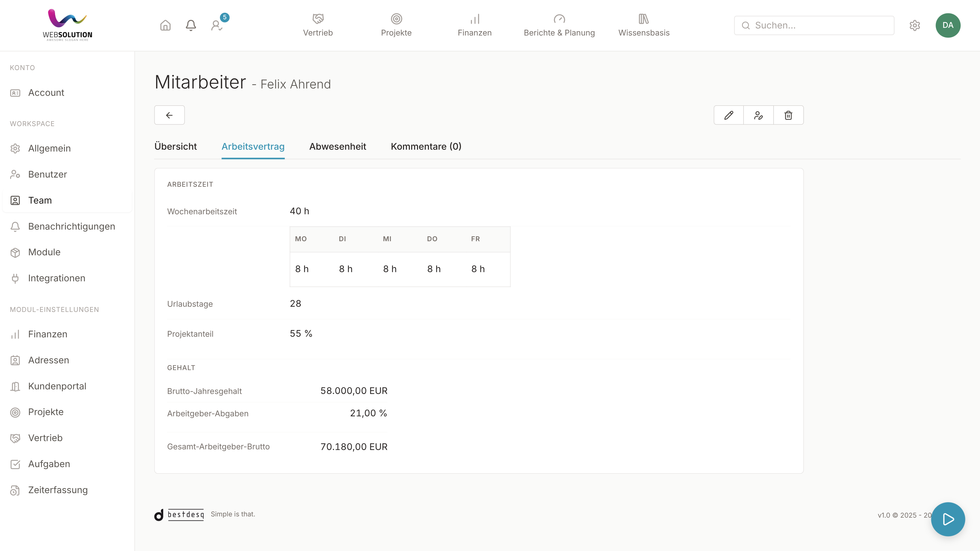Open Benachrichtigungen in the sidebar
Image resolution: width=980 pixels, height=551 pixels.
[x=67, y=227]
